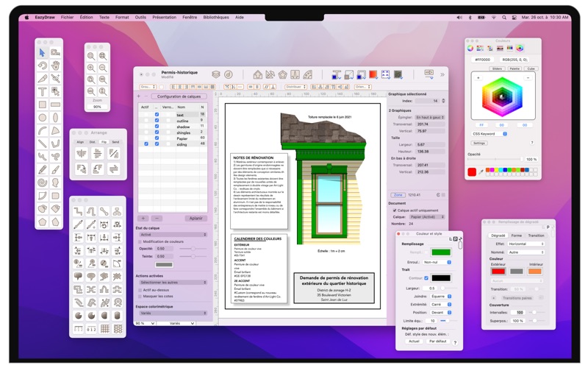Pick the eyedropper in Couleurs panel
588x368 pixels.
tap(481, 172)
